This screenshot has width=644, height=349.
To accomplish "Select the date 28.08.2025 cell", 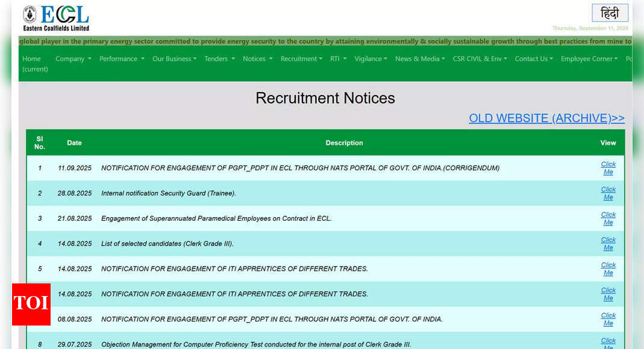I will (x=74, y=193).
